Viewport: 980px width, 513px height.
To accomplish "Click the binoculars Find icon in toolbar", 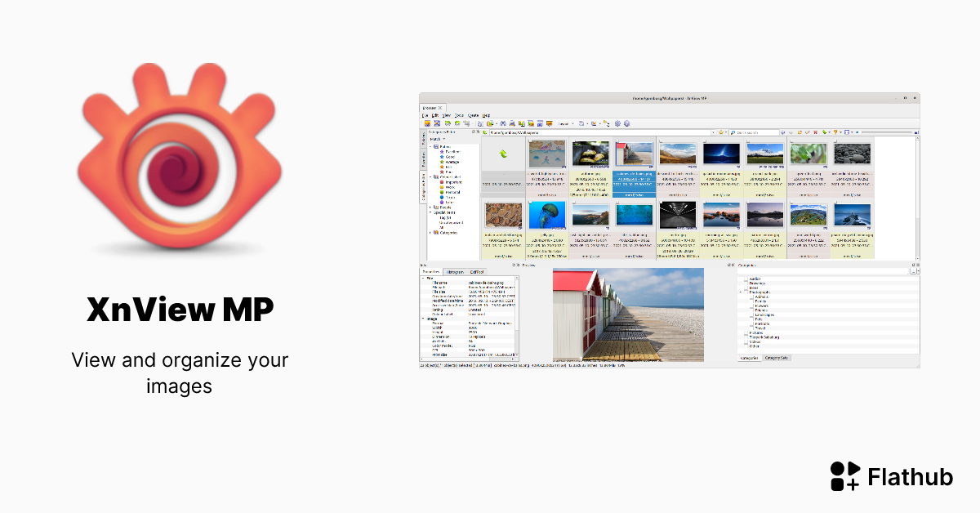I will (x=503, y=123).
